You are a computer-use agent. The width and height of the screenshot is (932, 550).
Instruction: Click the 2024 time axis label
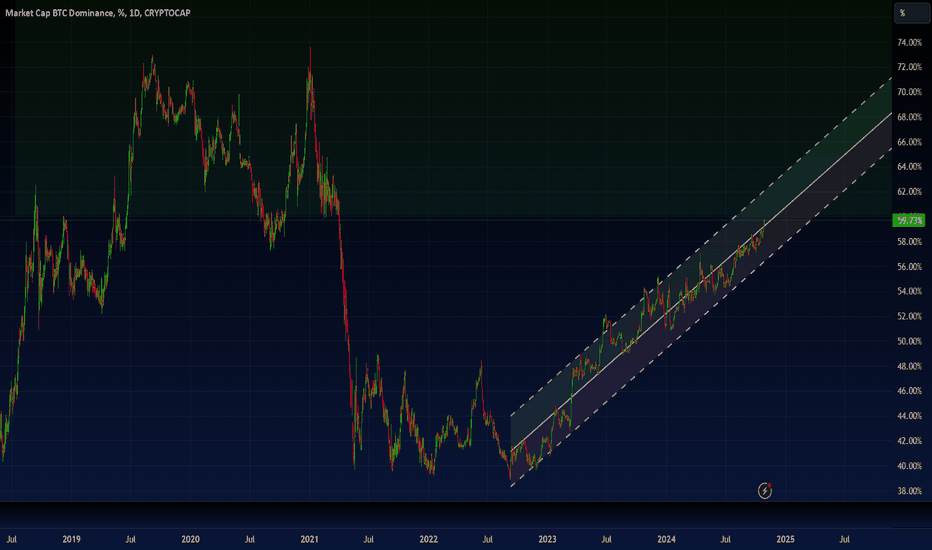point(666,539)
